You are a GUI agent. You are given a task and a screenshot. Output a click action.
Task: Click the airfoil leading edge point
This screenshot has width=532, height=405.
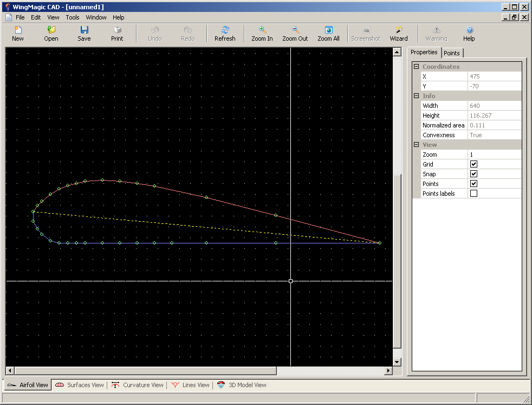coord(33,212)
